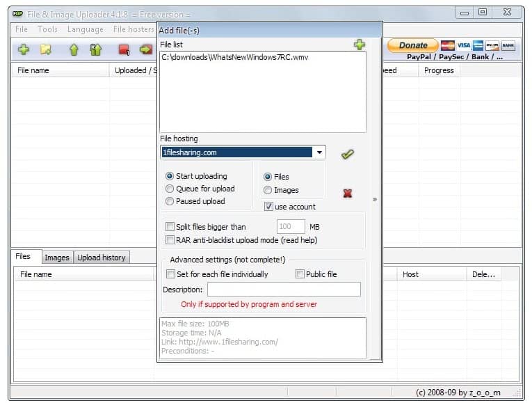Viewport: 532px width, 403px height.
Task: Click the Uploaded column header
Action: pos(134,70)
